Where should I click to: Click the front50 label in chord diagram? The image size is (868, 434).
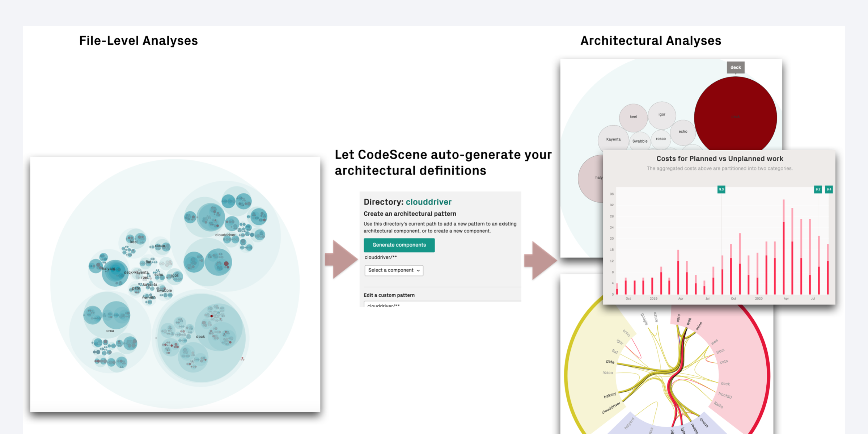[725, 395]
